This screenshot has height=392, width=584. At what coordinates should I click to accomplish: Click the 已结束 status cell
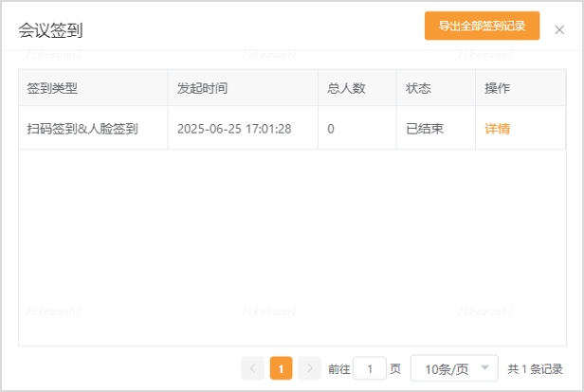coord(425,129)
